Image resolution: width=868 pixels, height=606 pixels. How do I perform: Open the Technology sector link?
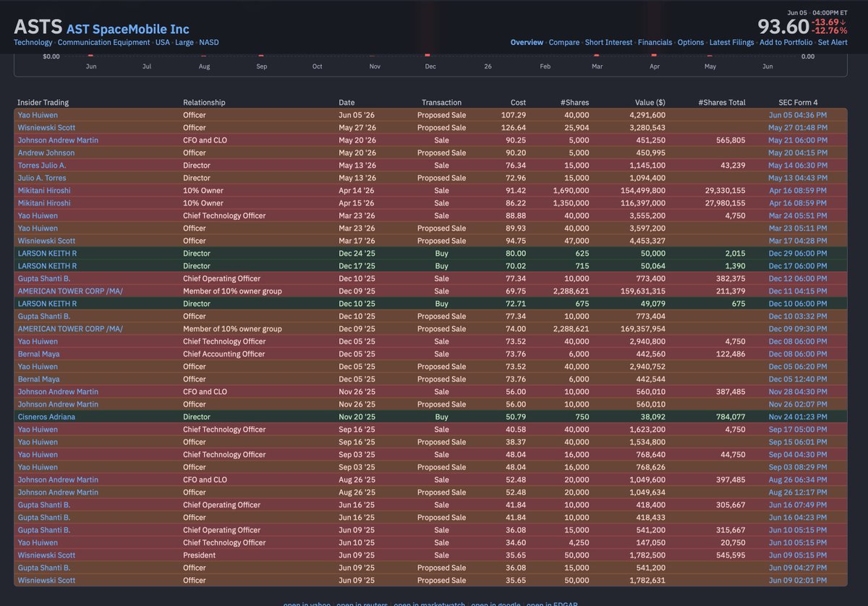point(33,43)
